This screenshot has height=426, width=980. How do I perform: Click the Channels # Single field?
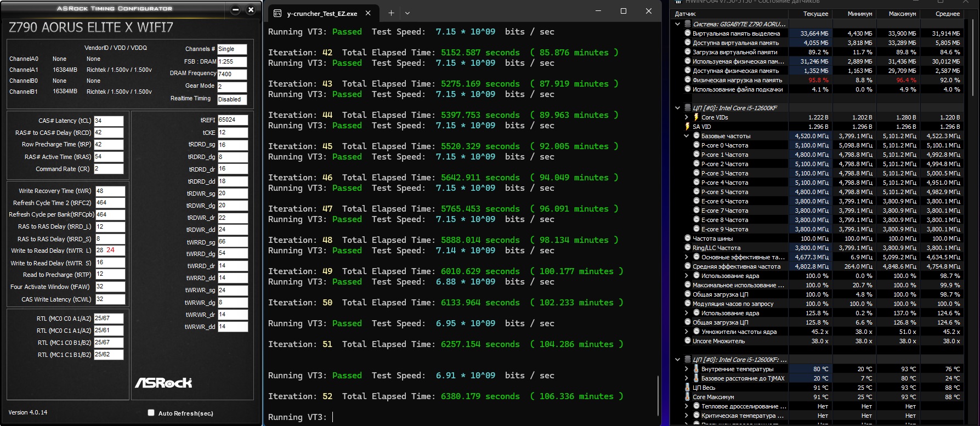pos(232,49)
